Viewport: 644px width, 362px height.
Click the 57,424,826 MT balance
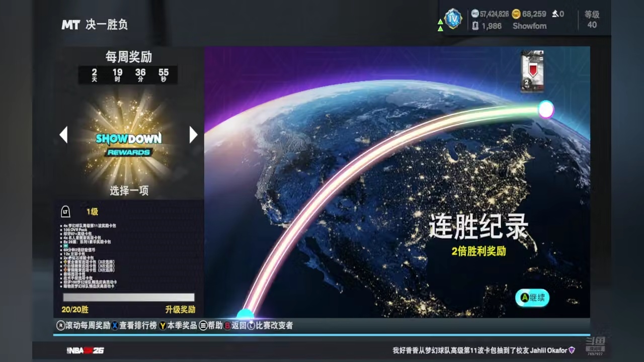(495, 14)
